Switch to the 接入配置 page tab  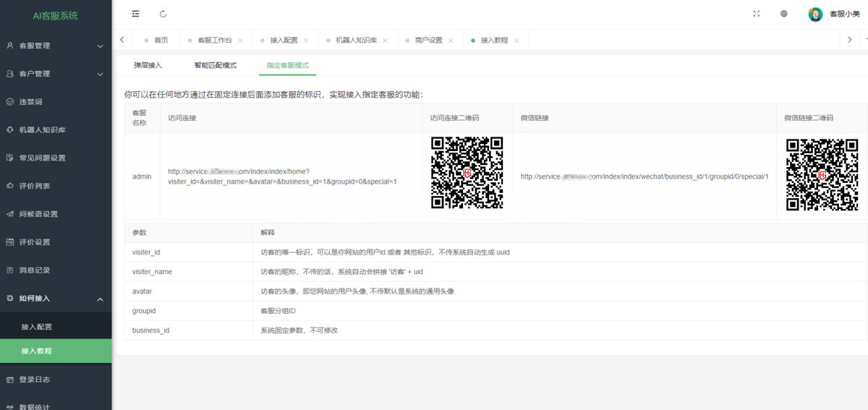click(x=284, y=40)
